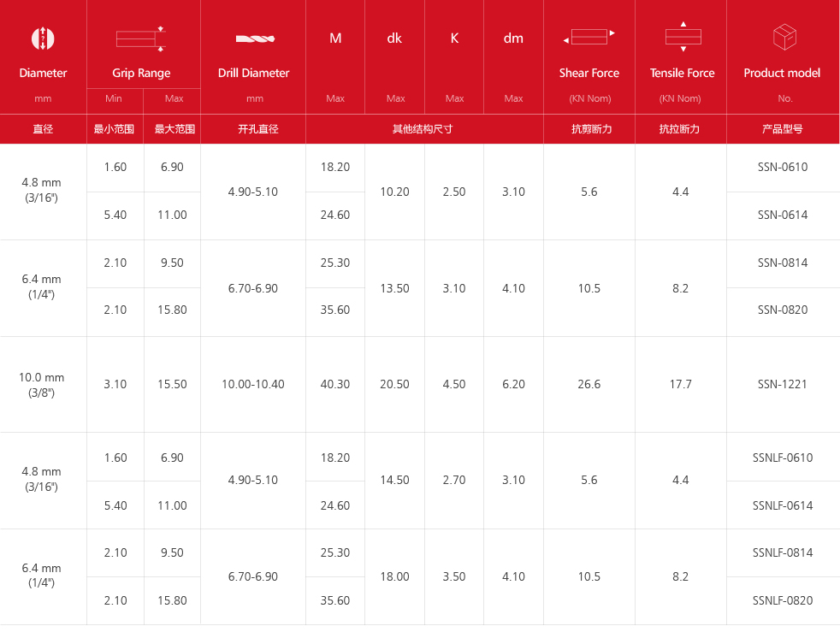Viewport: 840px width, 632px height.
Task: Choose product model SSN-1221
Action: 782,385
